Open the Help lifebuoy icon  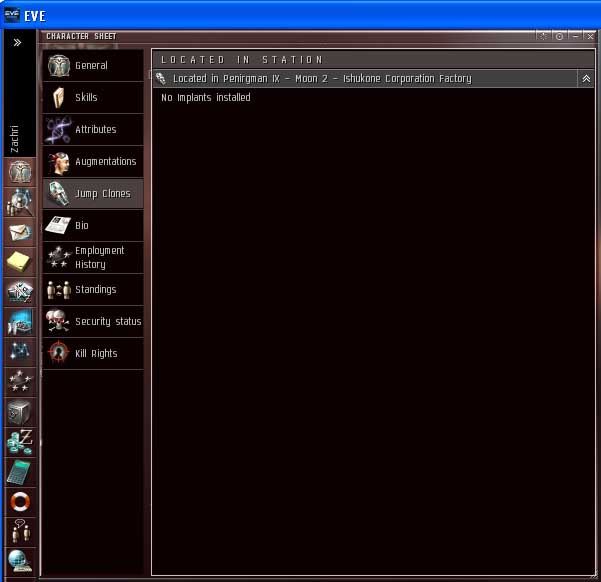click(x=20, y=502)
